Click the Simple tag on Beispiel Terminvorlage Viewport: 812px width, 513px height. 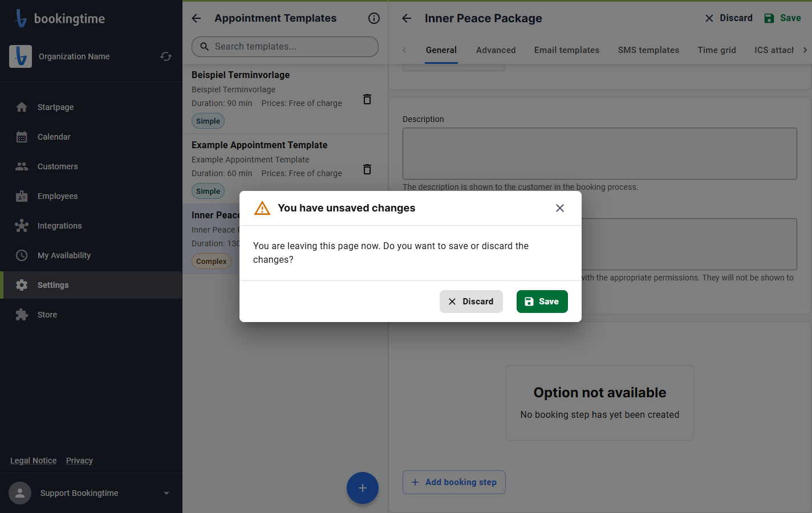click(x=208, y=121)
